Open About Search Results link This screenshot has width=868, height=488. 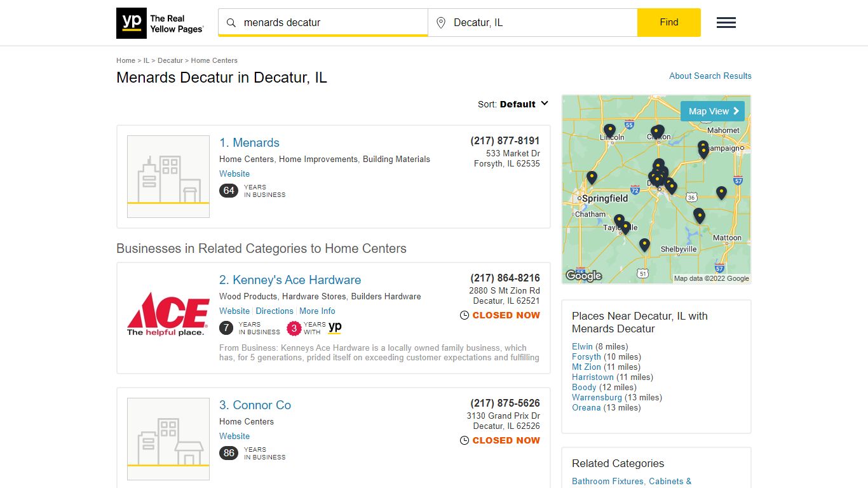[x=710, y=76]
